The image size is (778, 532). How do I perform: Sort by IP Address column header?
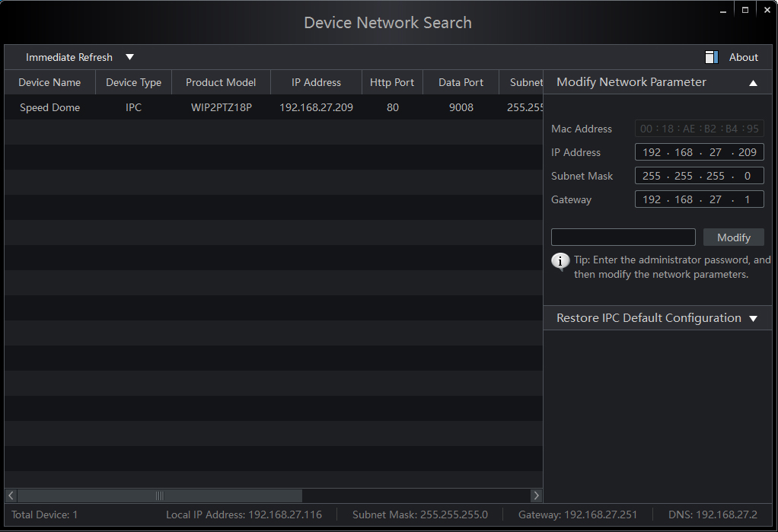[316, 82]
